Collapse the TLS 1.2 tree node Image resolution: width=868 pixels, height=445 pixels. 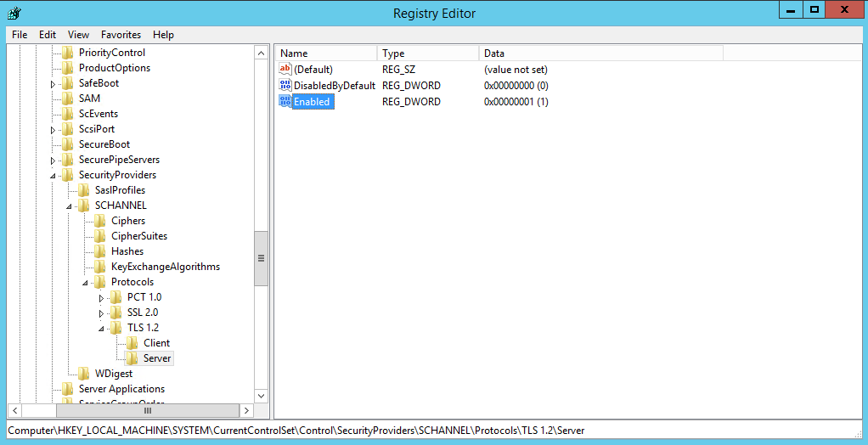[102, 328]
